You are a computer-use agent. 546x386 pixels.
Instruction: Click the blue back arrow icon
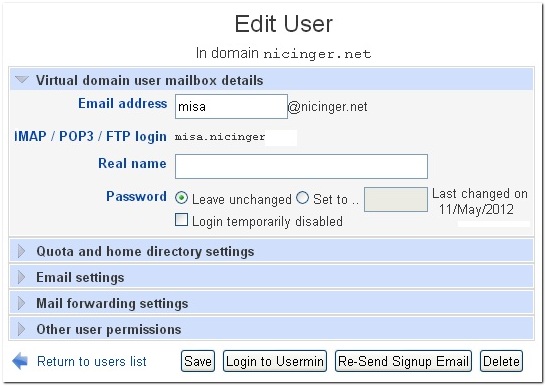[20, 361]
